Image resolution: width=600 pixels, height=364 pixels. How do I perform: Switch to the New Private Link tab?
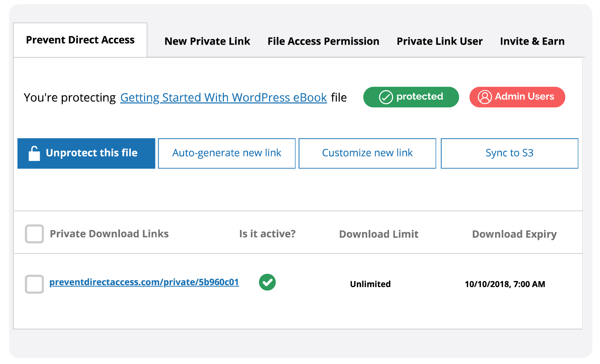point(207,41)
